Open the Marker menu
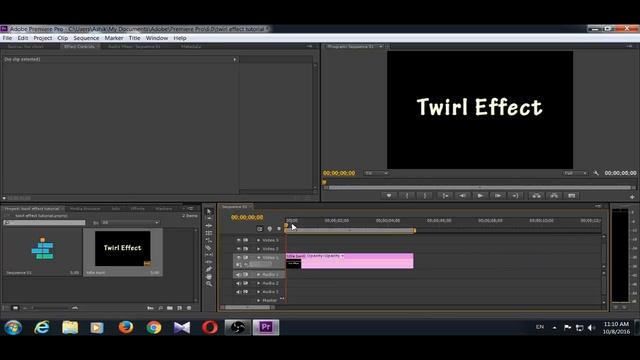The image size is (640, 360). click(x=114, y=38)
